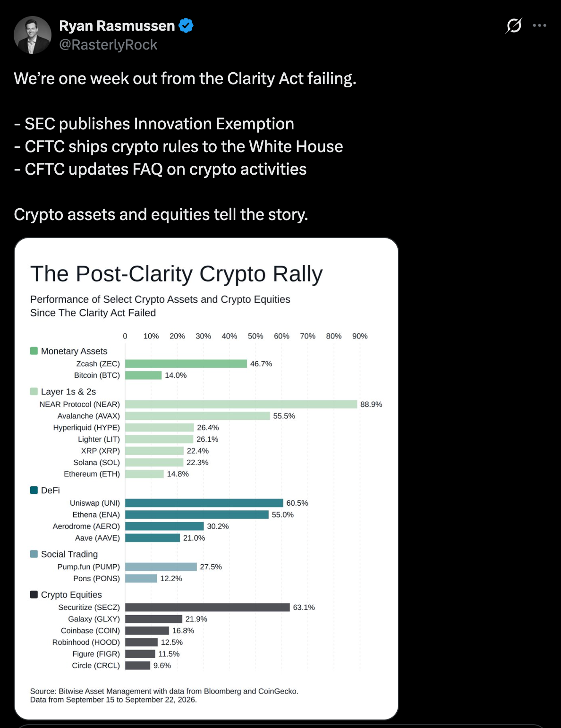561x728 pixels.
Task: Click the Zcash (ZEC) 46.7% bar
Action: coord(186,364)
